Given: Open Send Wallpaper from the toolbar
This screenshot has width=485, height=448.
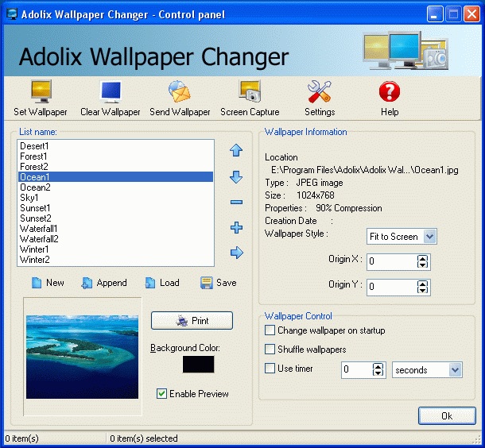Looking at the screenshot, I should coord(180,92).
